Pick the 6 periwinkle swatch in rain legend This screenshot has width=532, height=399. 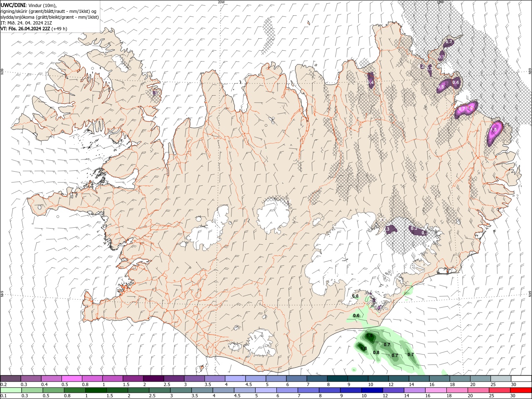point(286,390)
